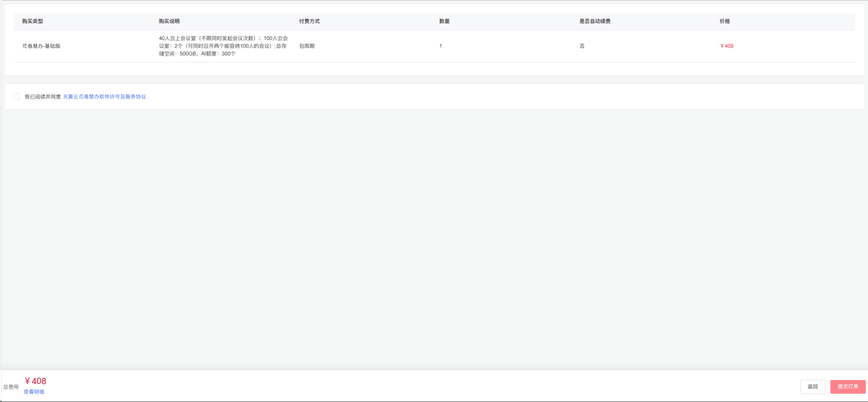The height and width of the screenshot is (402, 868).
Task: Open 天翼云花卷慧办软件许可及服务协议 link
Action: 104,97
